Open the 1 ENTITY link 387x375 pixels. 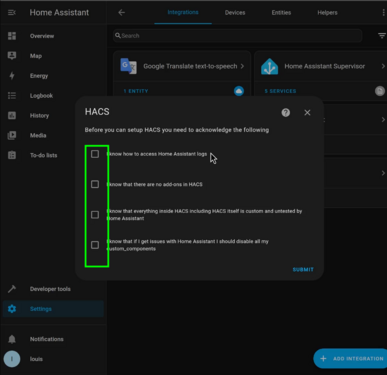pos(136,91)
